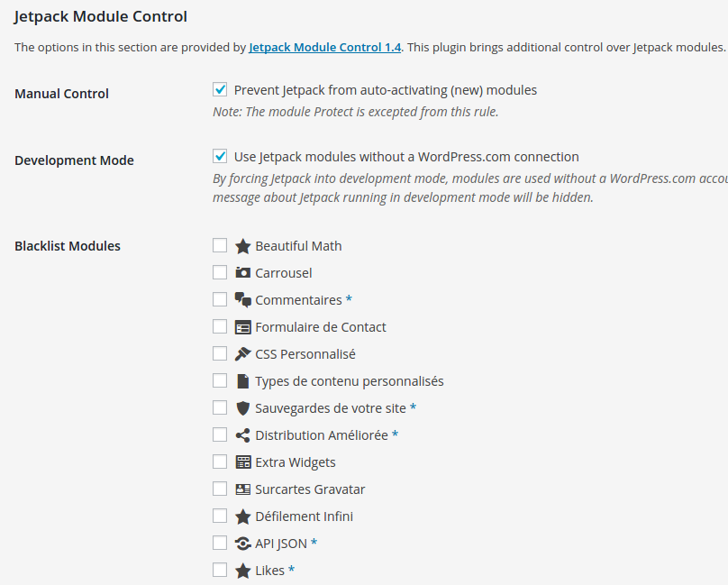Click the star icon beside Beautiful Math
Viewport: 728px width, 585px height.
(x=242, y=246)
